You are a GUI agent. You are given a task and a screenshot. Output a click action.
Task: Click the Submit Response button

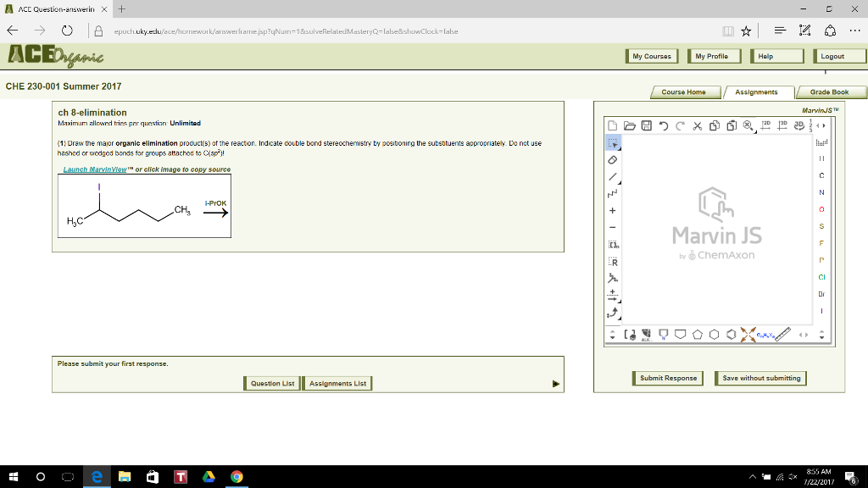point(668,378)
